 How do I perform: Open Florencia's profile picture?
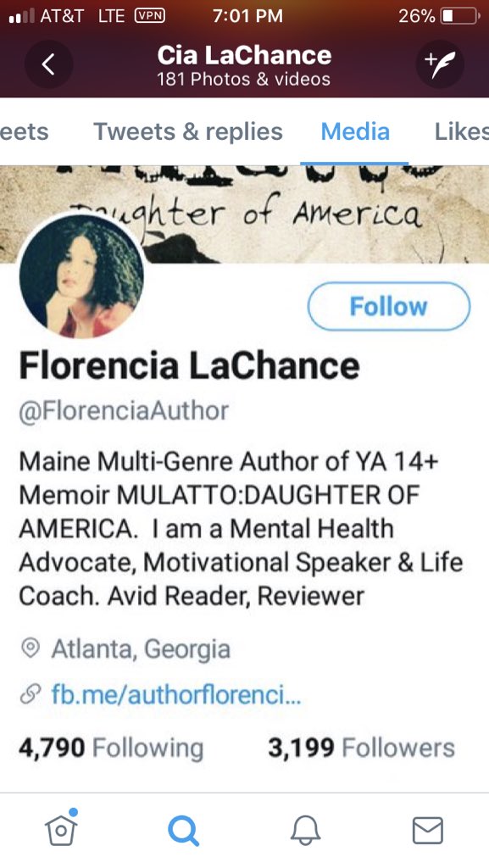pos(81,275)
